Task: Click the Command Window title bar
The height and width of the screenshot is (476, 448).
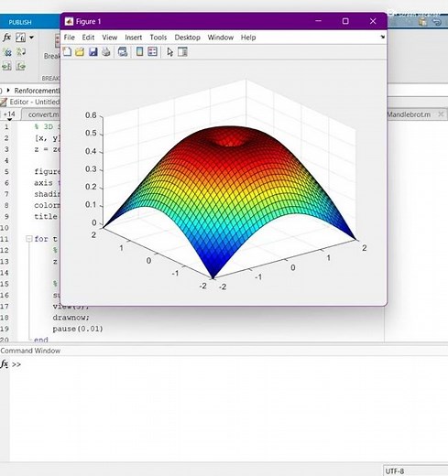Action: tap(224, 351)
